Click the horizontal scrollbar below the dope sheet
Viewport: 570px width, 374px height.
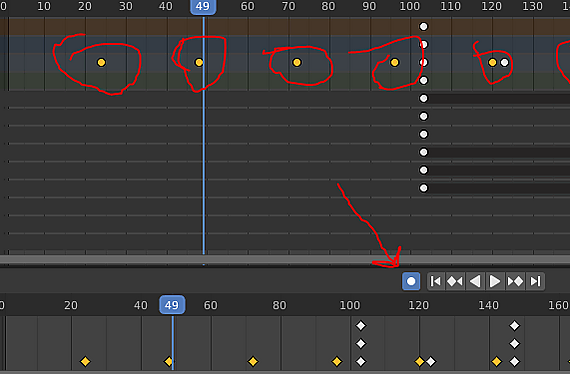pos(285,260)
